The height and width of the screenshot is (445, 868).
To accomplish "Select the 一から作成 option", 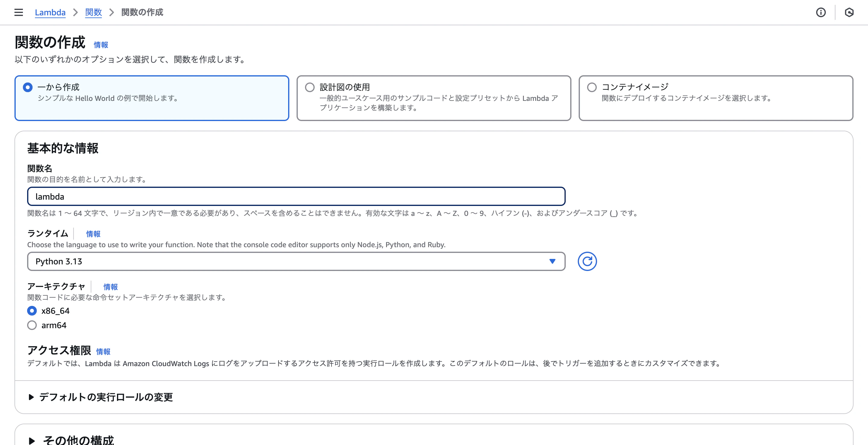I will (x=28, y=88).
